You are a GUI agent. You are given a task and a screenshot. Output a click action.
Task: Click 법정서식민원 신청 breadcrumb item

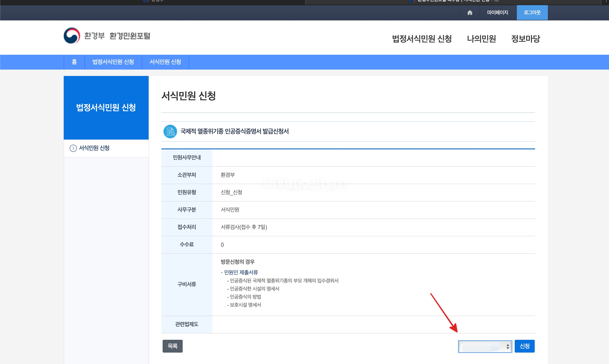click(113, 62)
